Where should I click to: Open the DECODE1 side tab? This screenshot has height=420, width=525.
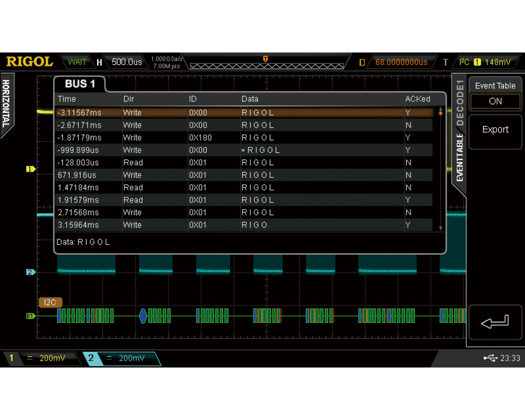[460, 102]
